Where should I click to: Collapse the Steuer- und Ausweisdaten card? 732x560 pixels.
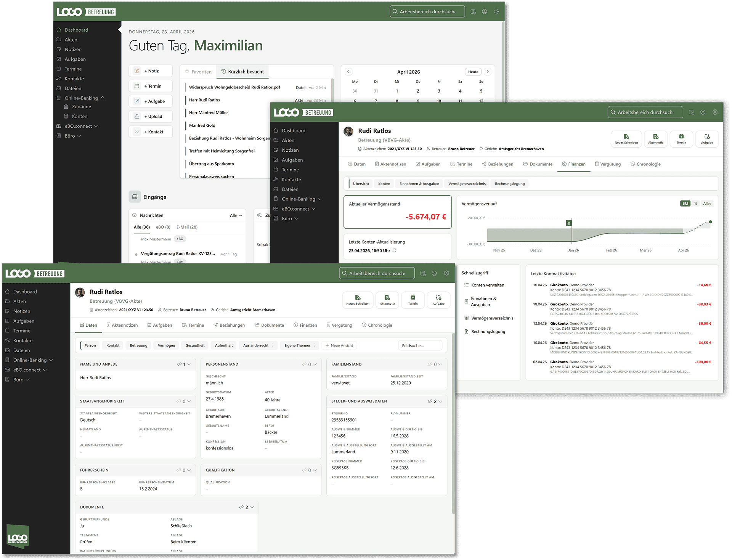coord(441,401)
